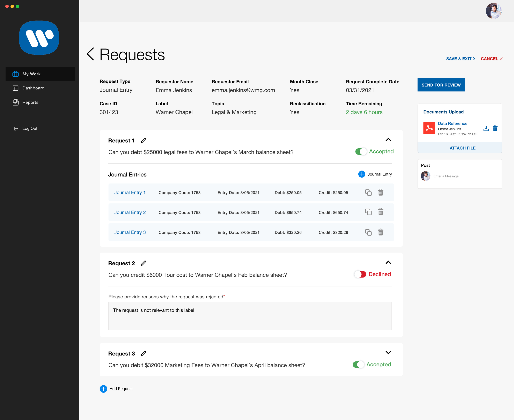This screenshot has height=420, width=514.
Task: Download the Data Reference document
Action: tap(486, 128)
